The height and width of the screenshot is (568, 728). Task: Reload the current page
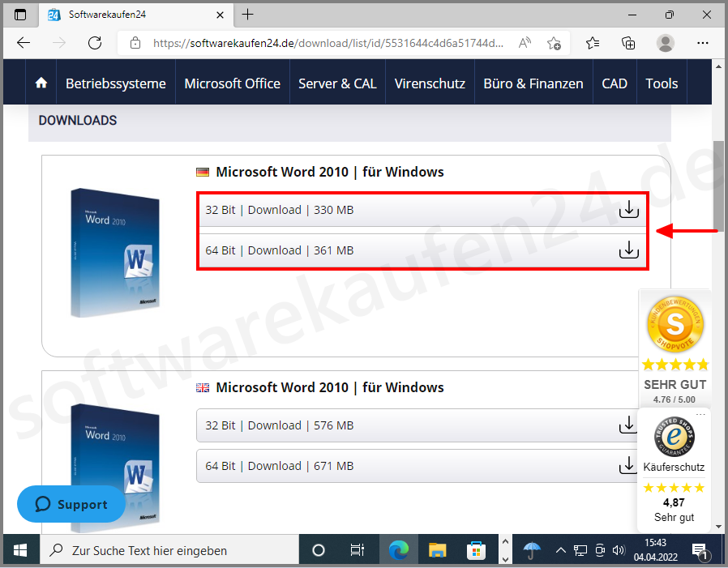point(95,43)
